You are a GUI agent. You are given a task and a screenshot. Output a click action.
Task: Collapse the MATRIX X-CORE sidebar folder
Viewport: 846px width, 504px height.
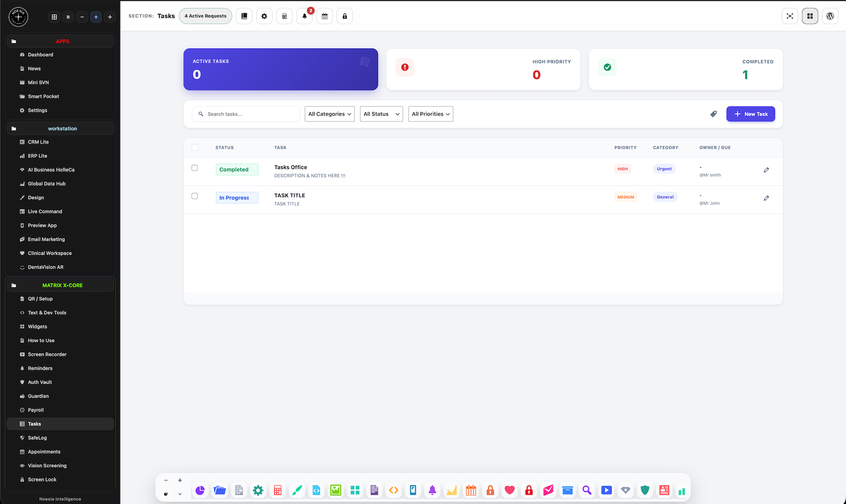coord(60,285)
